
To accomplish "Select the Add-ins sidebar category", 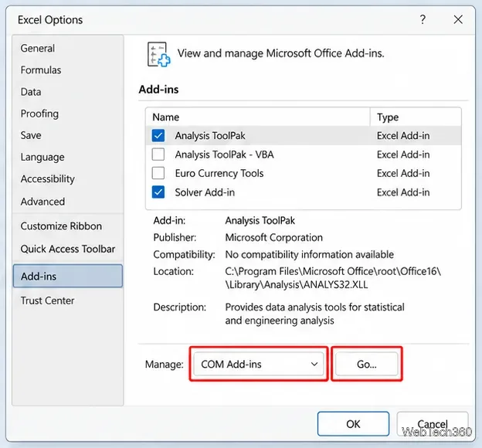I will click(x=68, y=276).
